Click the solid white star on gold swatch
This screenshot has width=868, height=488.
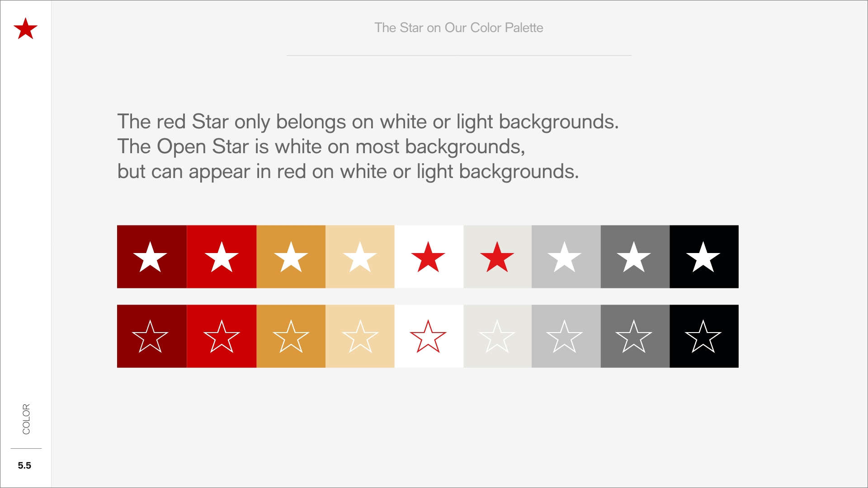click(x=291, y=257)
